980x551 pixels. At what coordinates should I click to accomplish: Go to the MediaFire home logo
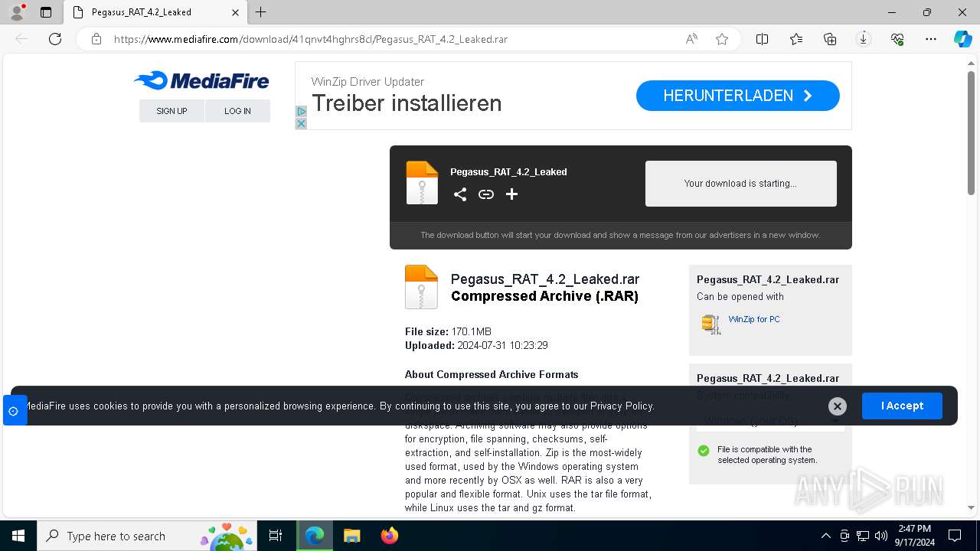pos(201,80)
